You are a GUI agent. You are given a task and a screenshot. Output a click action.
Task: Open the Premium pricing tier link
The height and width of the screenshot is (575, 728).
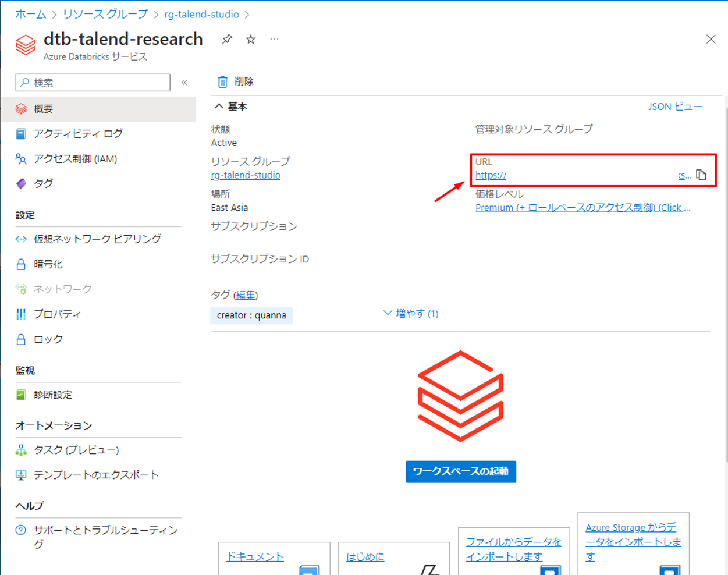coord(583,207)
